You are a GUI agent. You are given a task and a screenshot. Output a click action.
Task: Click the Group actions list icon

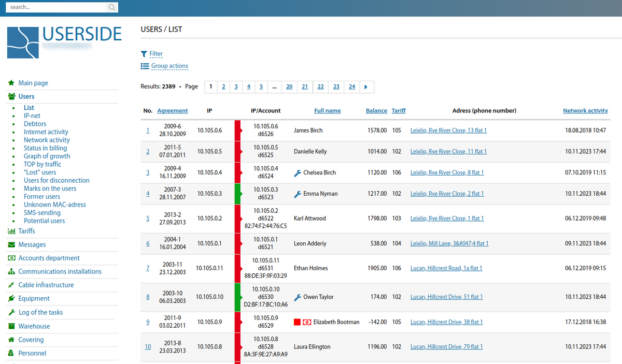[144, 66]
